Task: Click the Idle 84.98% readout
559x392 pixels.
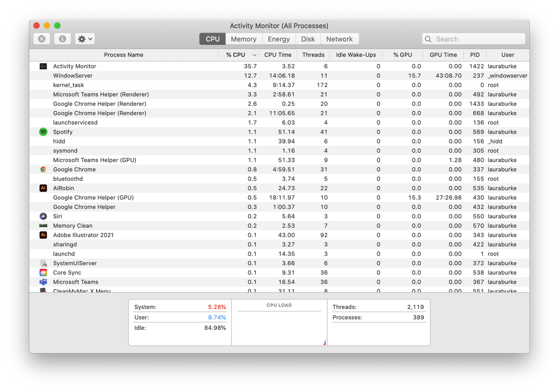Action: 180,328
